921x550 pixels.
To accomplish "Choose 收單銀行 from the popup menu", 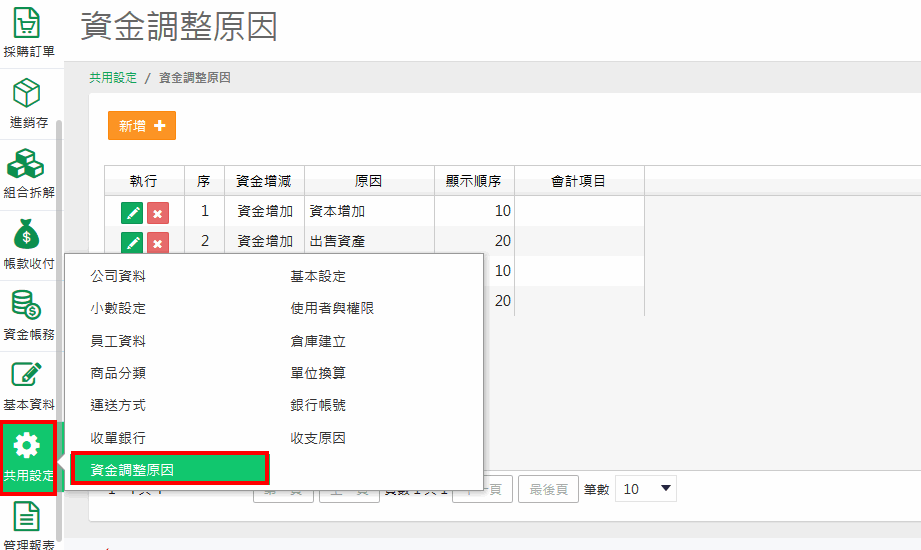I will pyautogui.click(x=118, y=438).
